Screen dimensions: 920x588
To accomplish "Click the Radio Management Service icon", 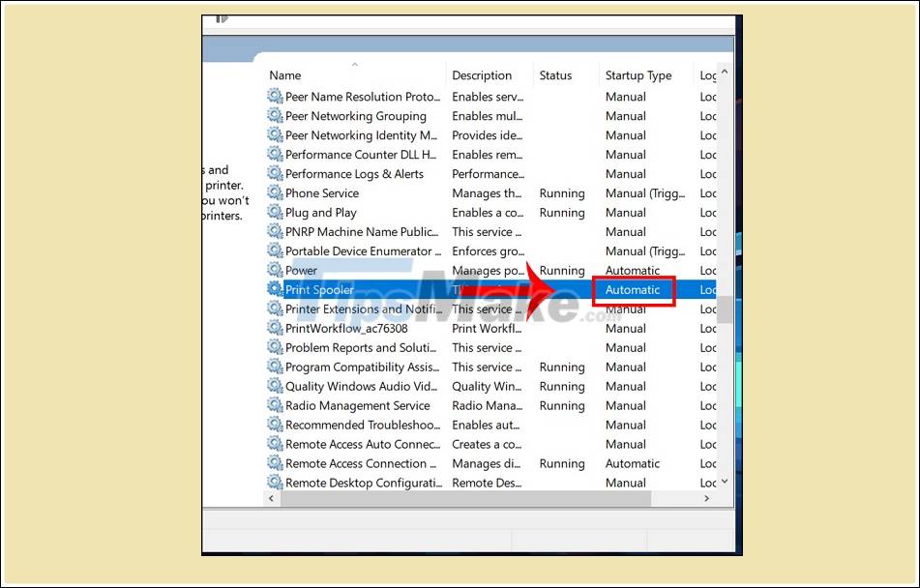I will click(274, 405).
